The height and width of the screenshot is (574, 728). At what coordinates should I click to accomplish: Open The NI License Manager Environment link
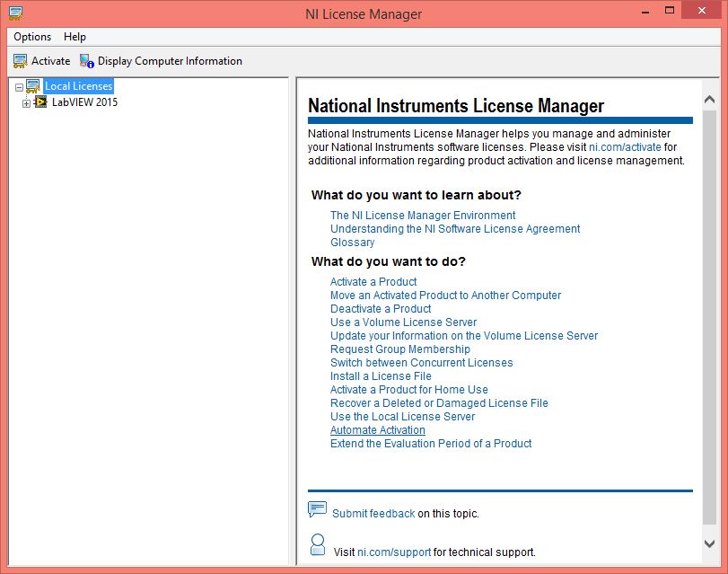423,216
